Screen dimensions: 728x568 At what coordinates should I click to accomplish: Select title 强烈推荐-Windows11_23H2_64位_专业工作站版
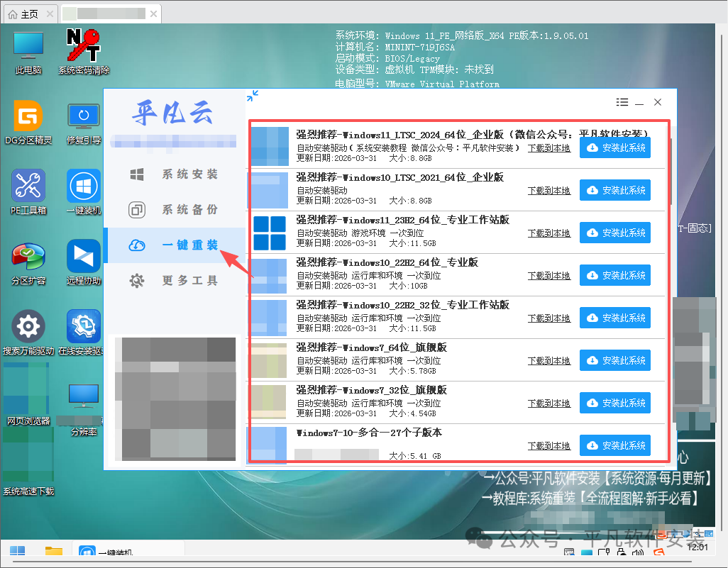[x=402, y=220]
